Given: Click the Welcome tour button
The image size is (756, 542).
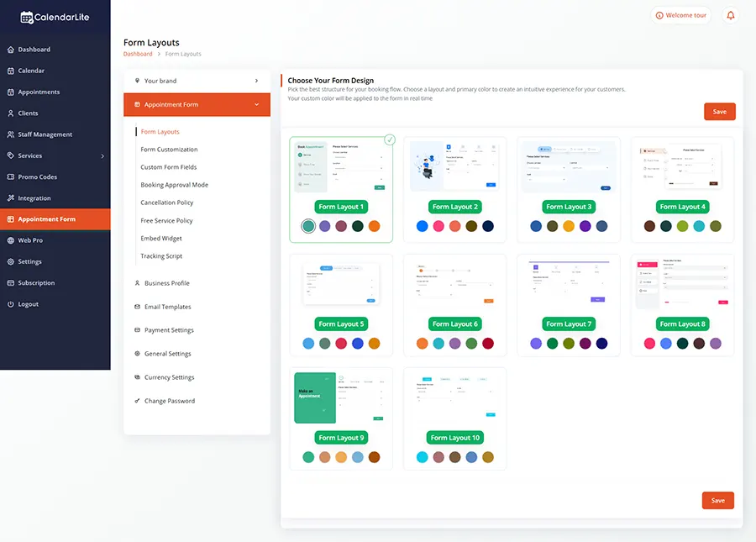Looking at the screenshot, I should (x=680, y=15).
